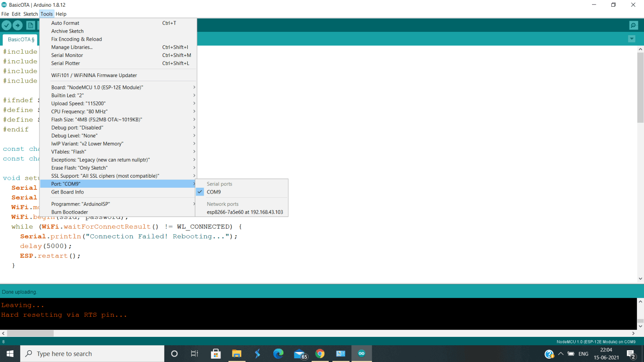Click the Verify checkmark toolbar icon
The height and width of the screenshot is (362, 644).
(x=6, y=26)
